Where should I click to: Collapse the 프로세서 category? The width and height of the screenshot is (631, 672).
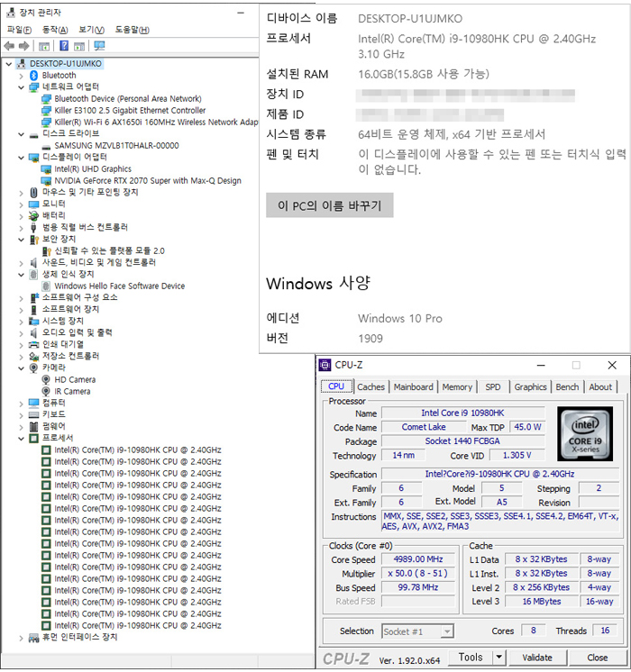pyautogui.click(x=21, y=439)
